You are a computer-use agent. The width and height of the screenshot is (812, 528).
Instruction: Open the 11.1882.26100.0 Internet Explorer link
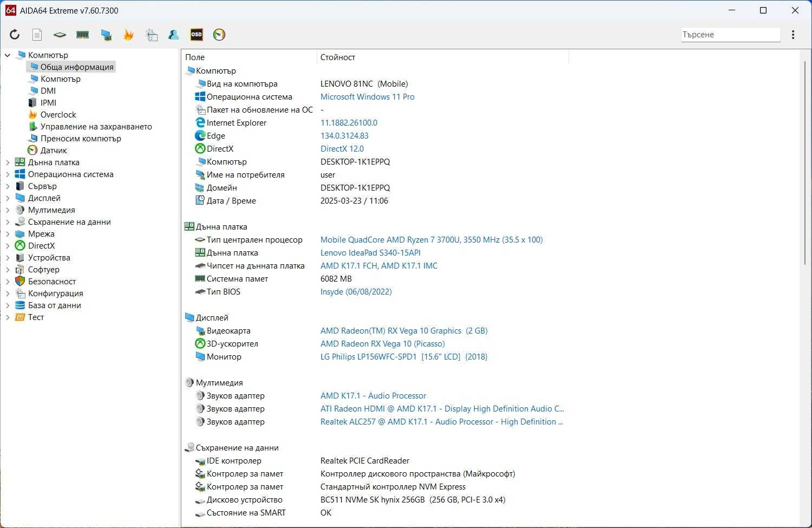(349, 123)
